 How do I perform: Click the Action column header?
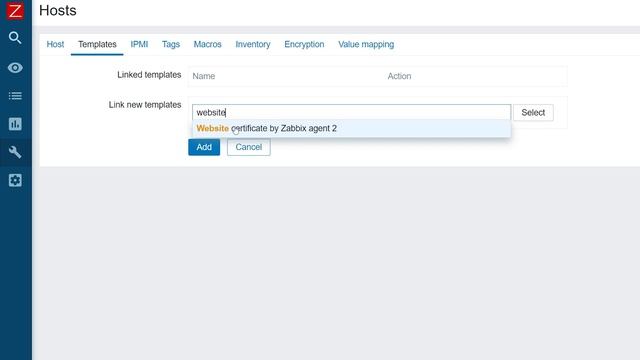pos(399,76)
